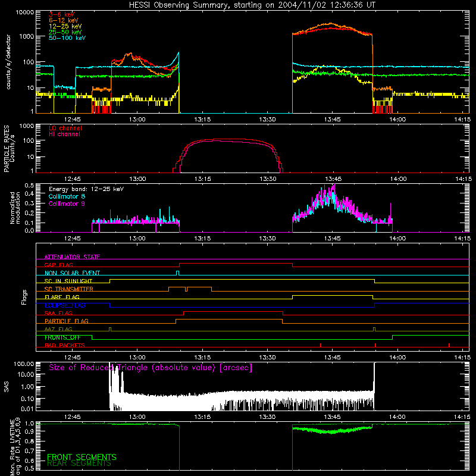
Task: Click the BAD_PACKETS flag label
Action: 65,345
